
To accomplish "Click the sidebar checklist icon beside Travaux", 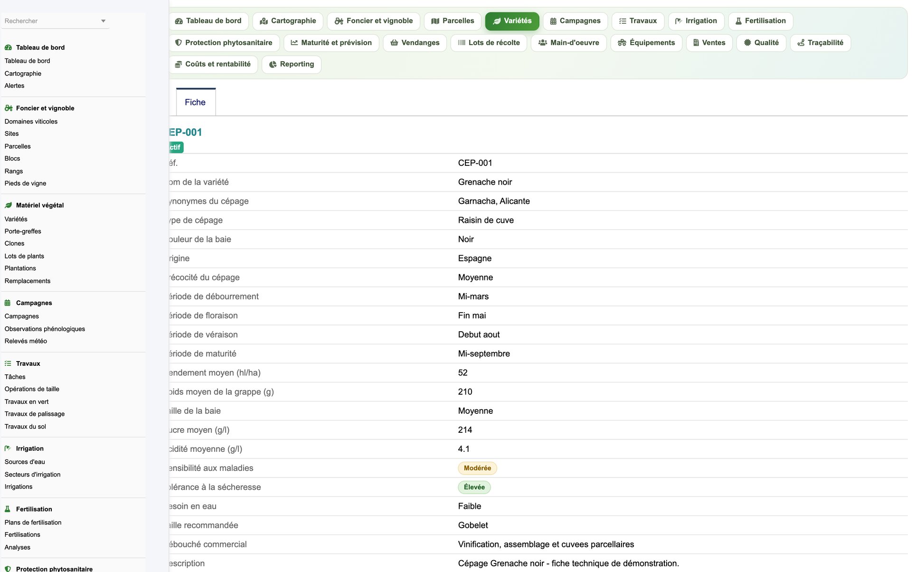I will point(8,363).
